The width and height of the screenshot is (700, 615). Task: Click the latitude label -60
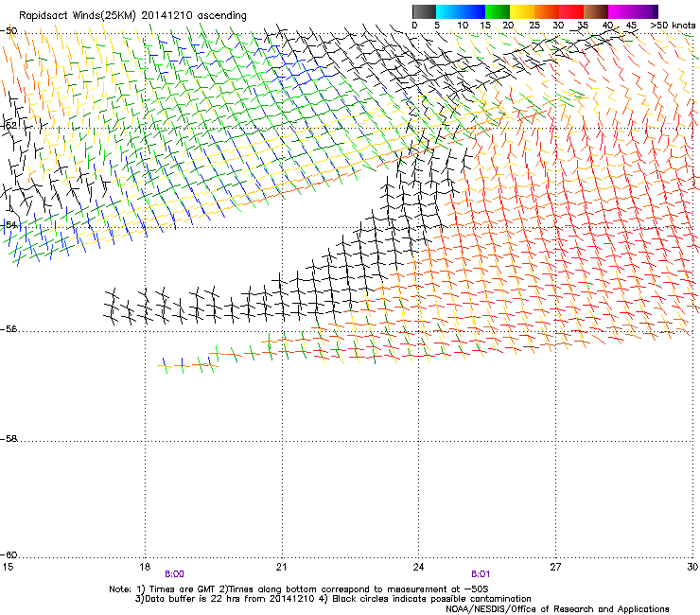tap(9, 555)
